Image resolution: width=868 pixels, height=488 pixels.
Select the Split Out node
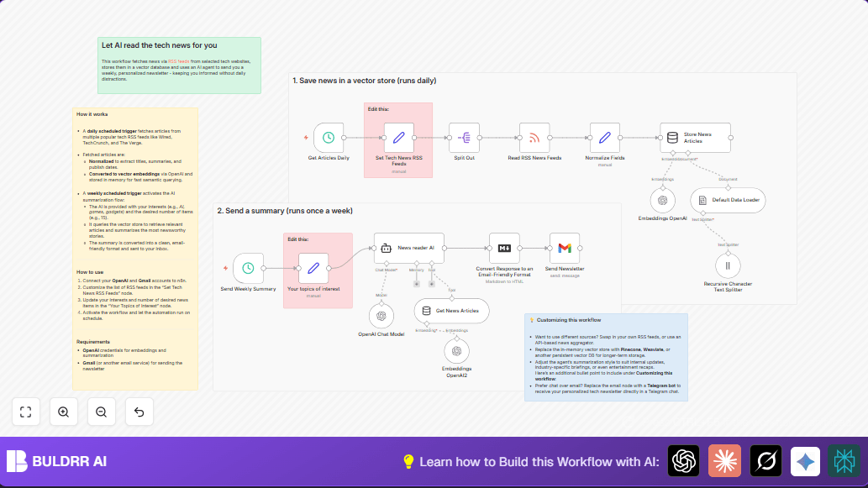pos(464,137)
